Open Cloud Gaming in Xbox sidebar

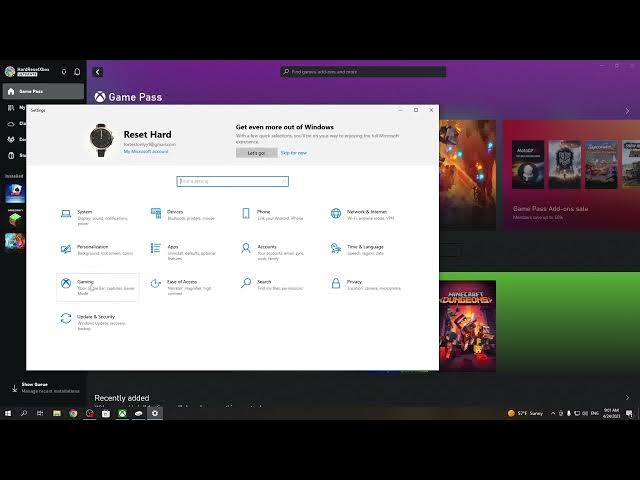click(x=16, y=124)
